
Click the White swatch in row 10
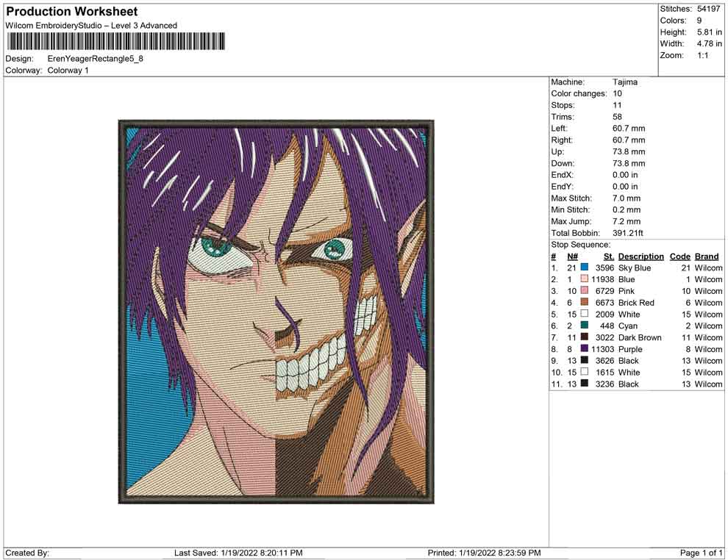pyautogui.click(x=585, y=372)
